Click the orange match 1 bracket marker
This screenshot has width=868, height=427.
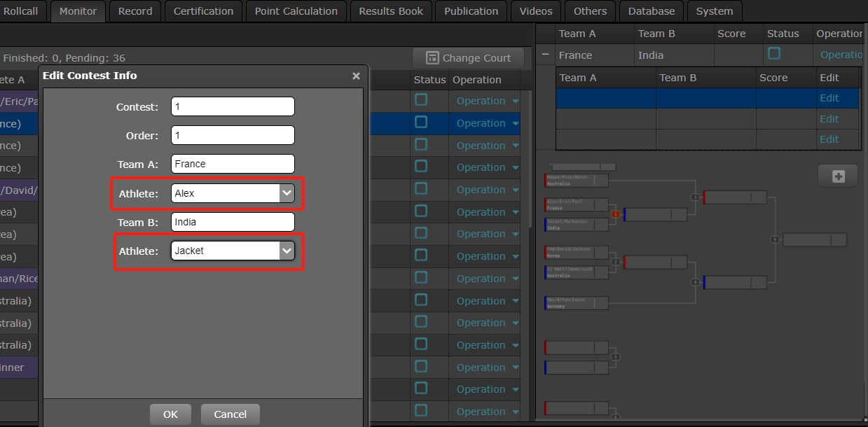(615, 214)
